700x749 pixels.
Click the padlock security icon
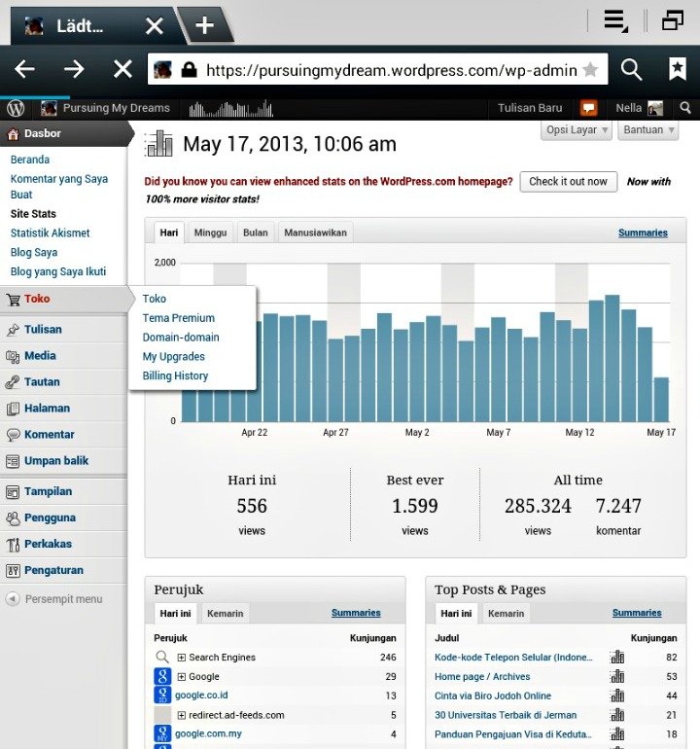(x=189, y=70)
